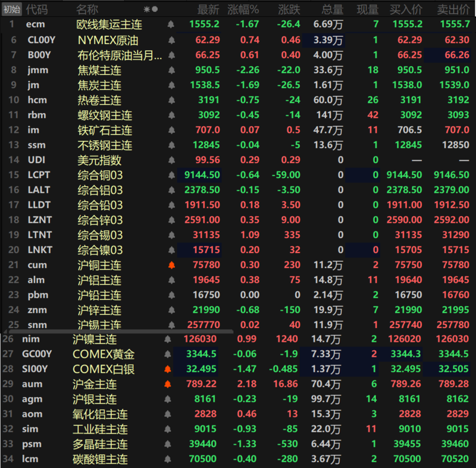Click the name 热卷主连
This screenshot has height=468, width=476.
pyautogui.click(x=99, y=100)
